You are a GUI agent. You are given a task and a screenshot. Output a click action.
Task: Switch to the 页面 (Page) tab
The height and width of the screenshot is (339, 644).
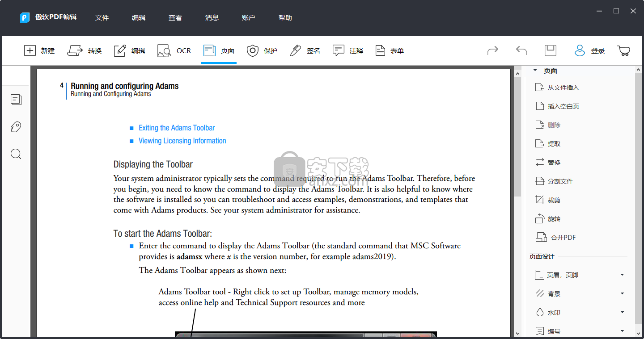click(219, 50)
